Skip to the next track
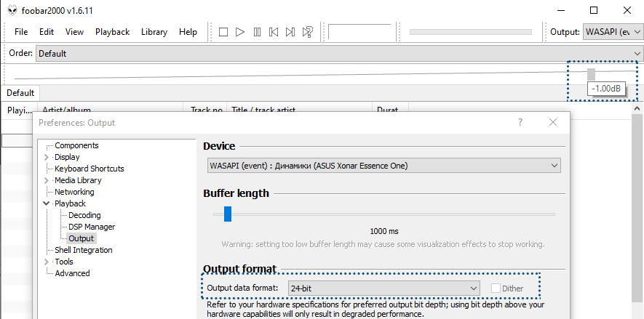Image resolution: width=644 pixels, height=319 pixels. pyautogui.click(x=290, y=32)
